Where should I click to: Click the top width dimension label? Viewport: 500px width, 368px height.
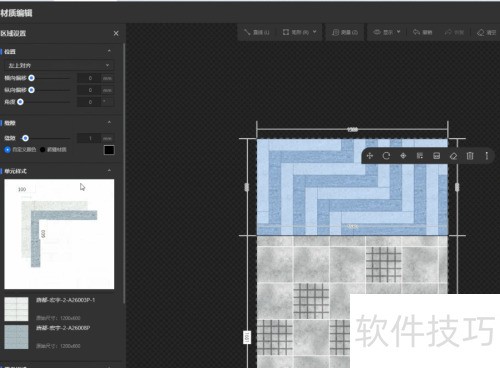tap(352, 129)
